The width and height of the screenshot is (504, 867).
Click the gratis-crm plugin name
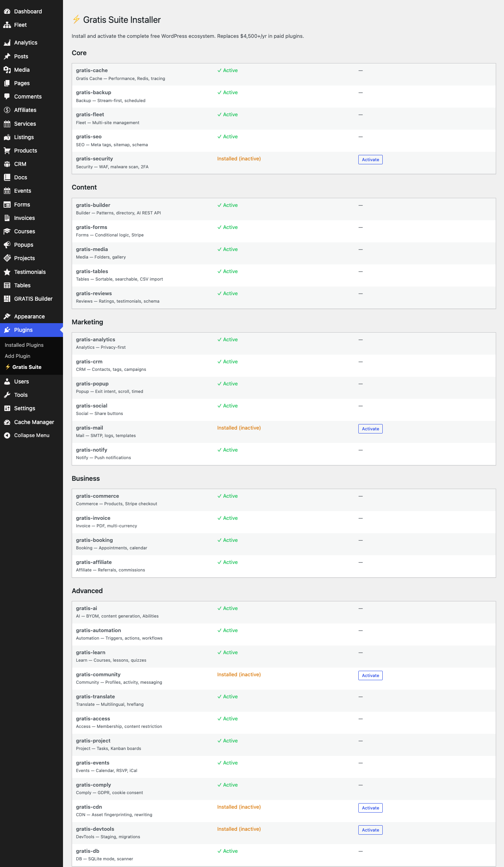pyautogui.click(x=89, y=362)
